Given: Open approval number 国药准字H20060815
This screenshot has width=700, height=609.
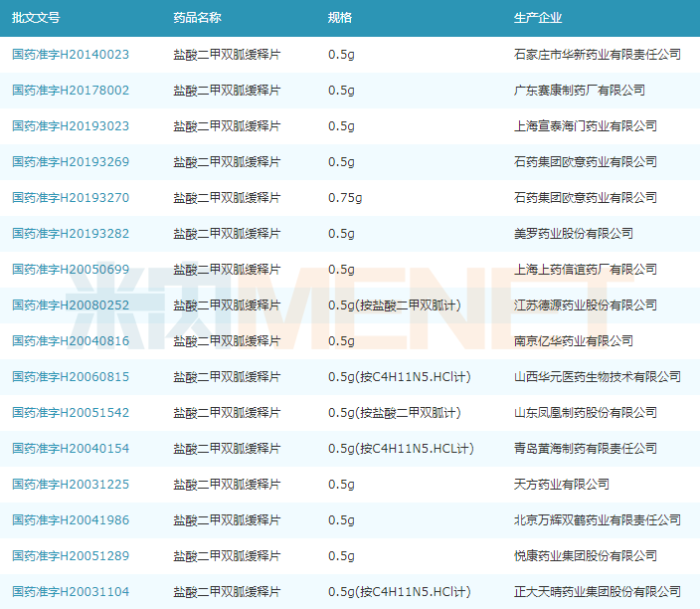Looking at the screenshot, I should [71, 377].
